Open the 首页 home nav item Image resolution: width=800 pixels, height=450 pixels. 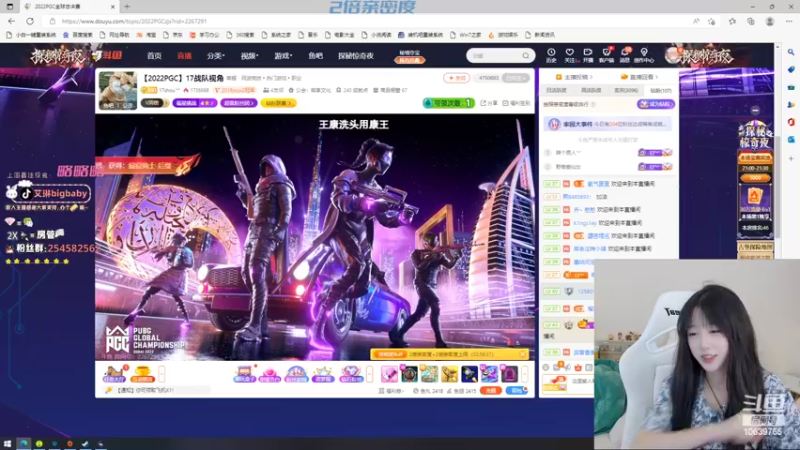[154, 56]
